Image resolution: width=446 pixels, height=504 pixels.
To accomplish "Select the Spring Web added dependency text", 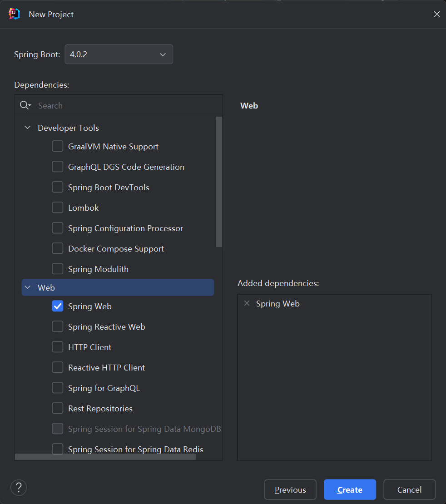I will point(278,304).
